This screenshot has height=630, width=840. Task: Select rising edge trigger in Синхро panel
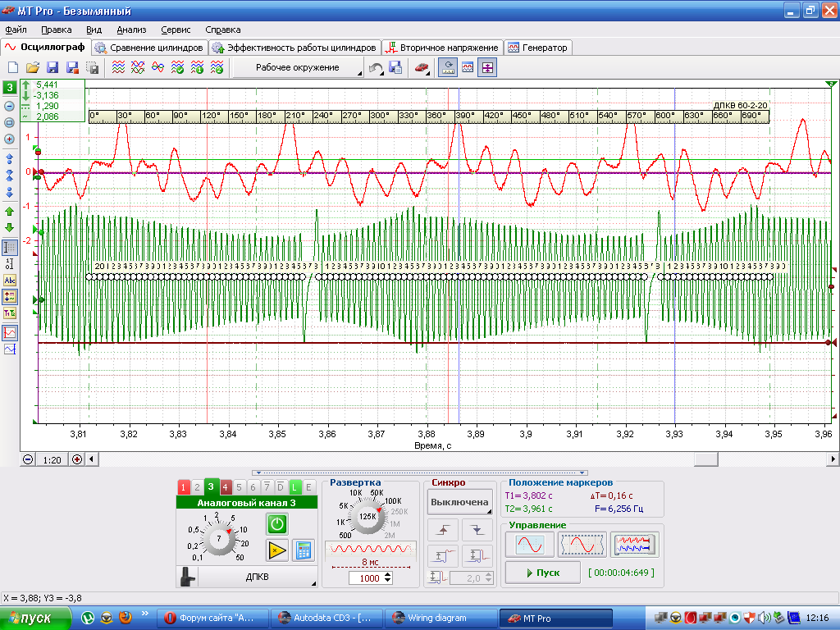pyautogui.click(x=443, y=530)
